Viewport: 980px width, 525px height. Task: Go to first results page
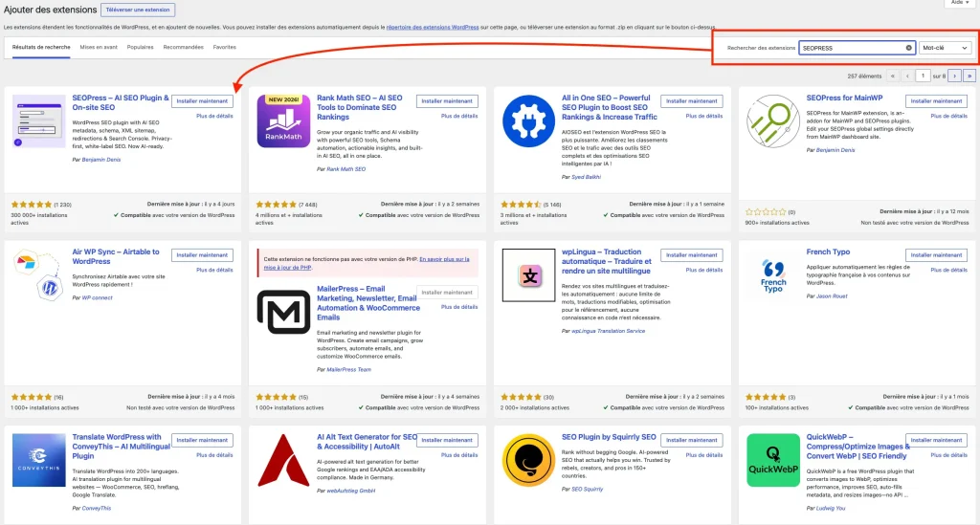click(893, 76)
